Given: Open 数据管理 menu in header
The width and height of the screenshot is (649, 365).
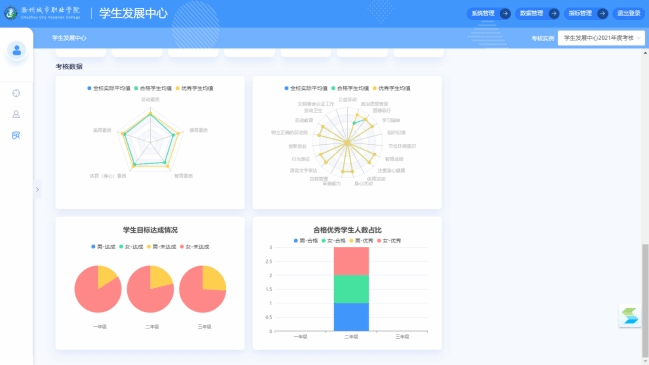Looking at the screenshot, I should (531, 14).
